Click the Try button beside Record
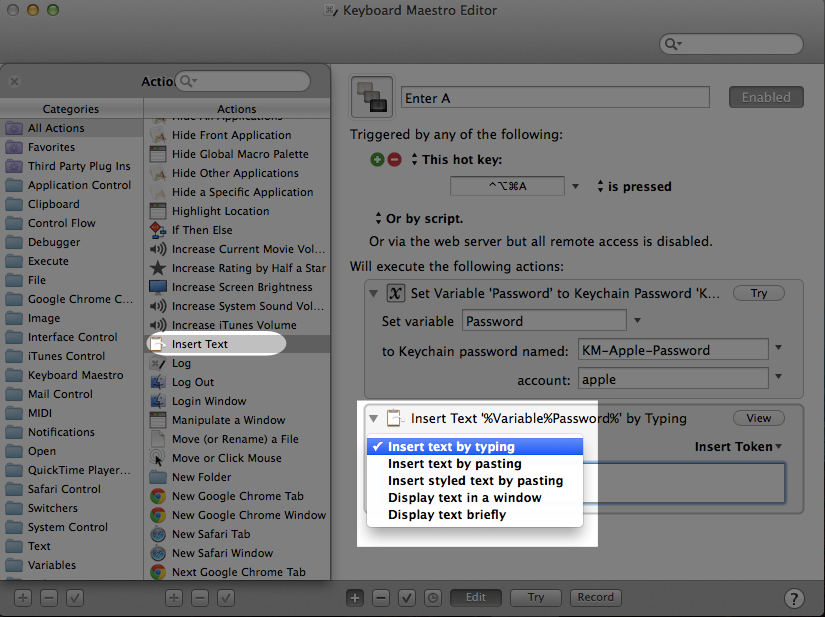Image resolution: width=825 pixels, height=617 pixels. coord(536,598)
